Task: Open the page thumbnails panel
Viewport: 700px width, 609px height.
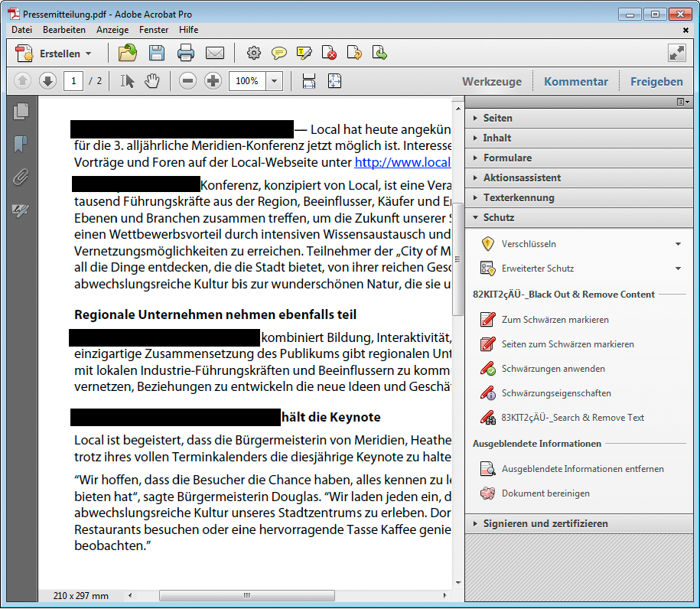Action: 21,111
